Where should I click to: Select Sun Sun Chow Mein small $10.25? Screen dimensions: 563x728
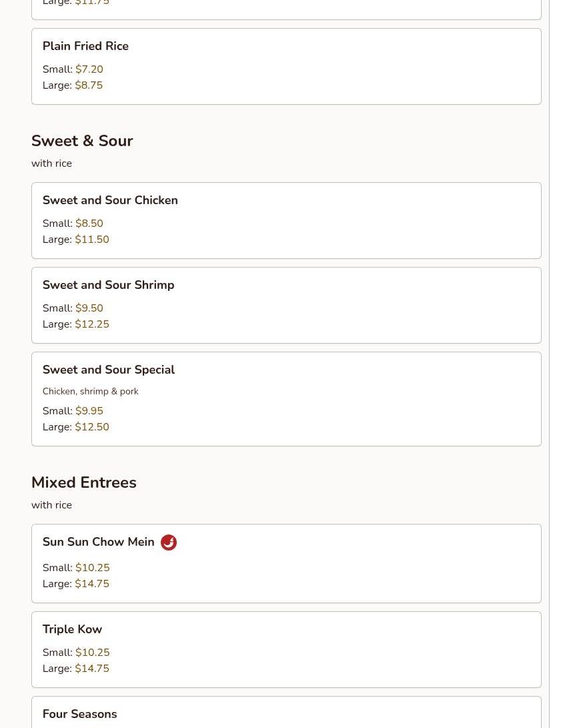click(92, 568)
